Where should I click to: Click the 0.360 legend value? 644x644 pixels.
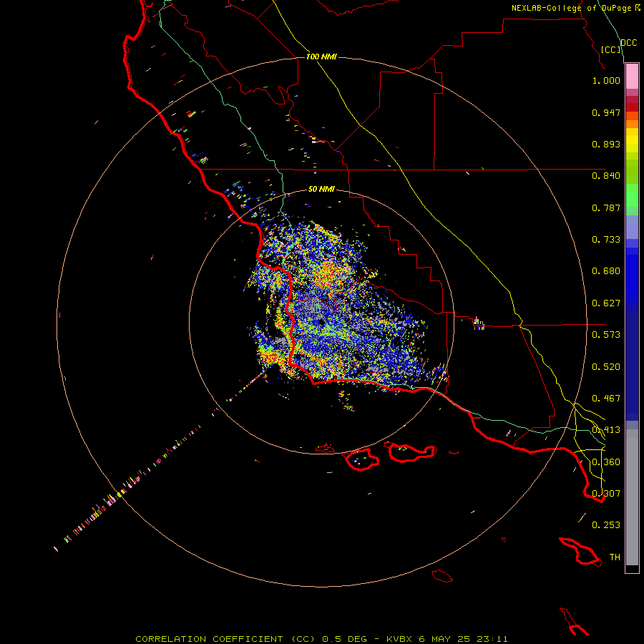[606, 462]
